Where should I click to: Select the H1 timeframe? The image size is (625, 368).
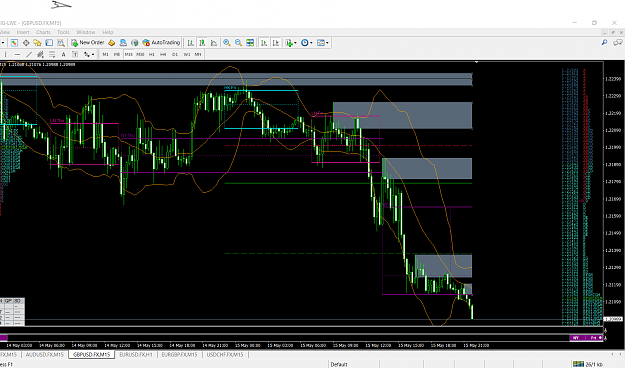pyautogui.click(x=151, y=54)
